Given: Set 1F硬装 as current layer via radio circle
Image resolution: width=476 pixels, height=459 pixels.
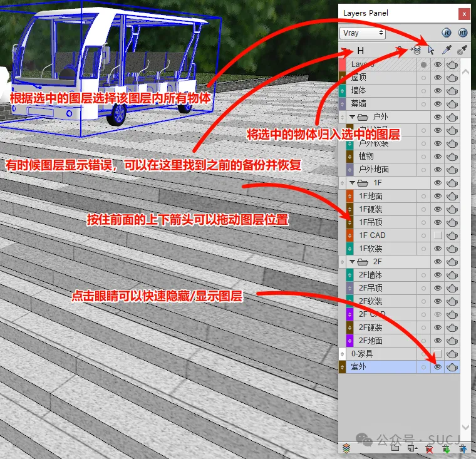Looking at the screenshot, I should click(423, 210).
